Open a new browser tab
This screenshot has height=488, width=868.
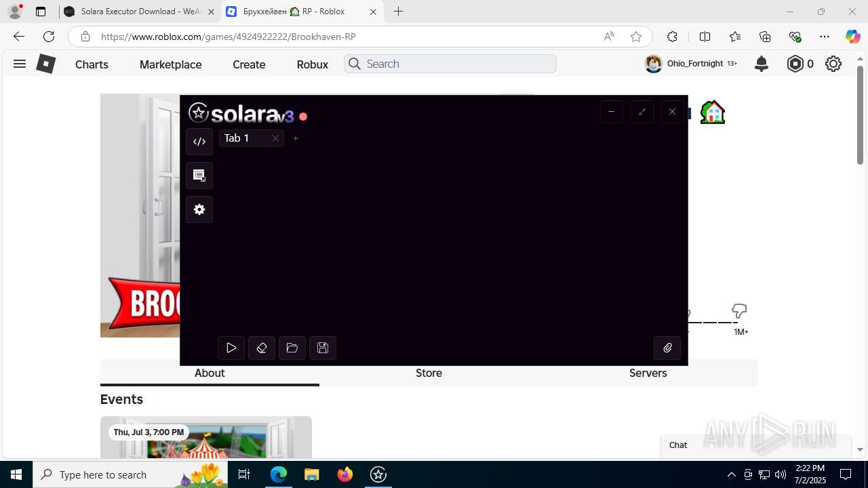(398, 12)
